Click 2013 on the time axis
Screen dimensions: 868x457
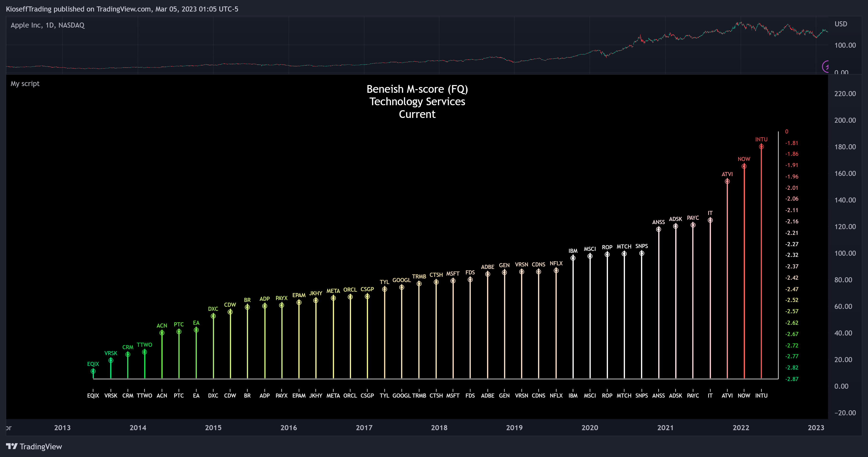click(62, 428)
